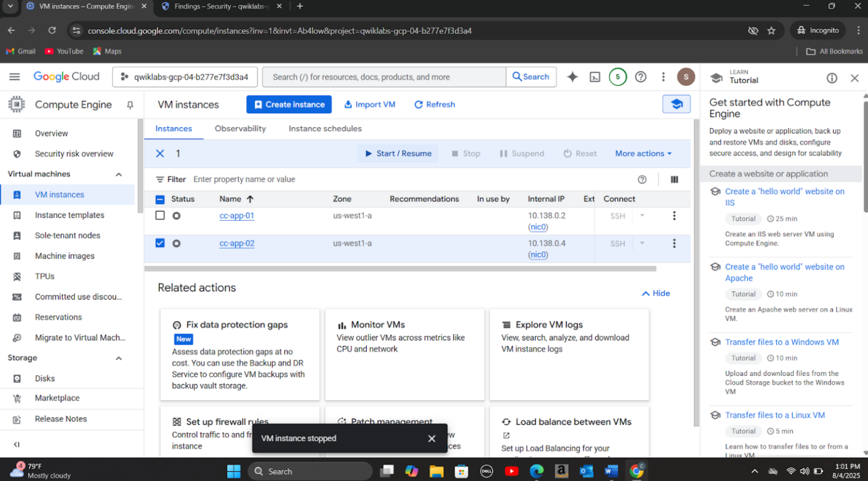Switch to the Observability tab
The height and width of the screenshot is (481, 868).
(x=240, y=129)
